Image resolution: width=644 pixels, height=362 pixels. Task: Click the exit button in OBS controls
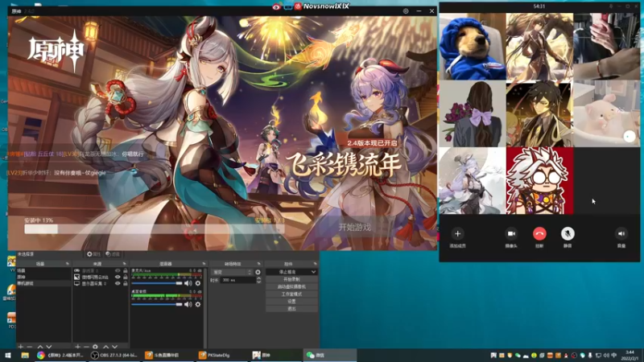tap(291, 309)
